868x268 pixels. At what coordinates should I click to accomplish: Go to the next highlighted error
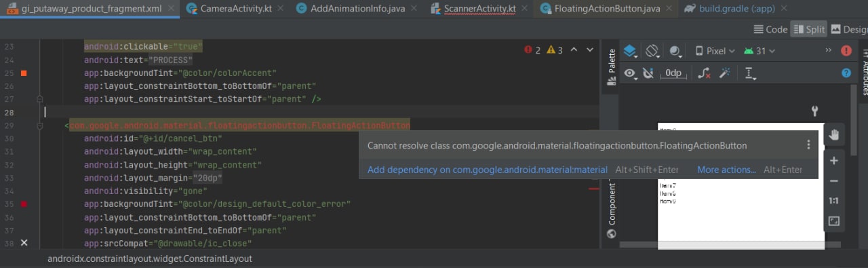click(589, 50)
